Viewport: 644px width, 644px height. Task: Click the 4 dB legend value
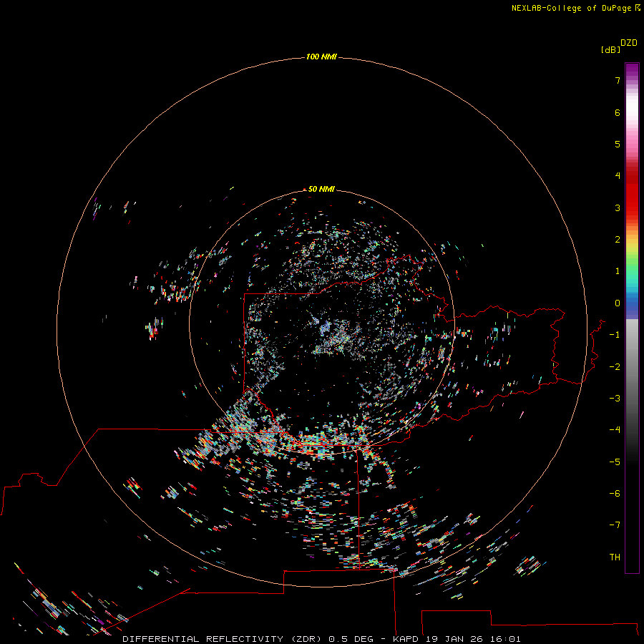click(618, 176)
